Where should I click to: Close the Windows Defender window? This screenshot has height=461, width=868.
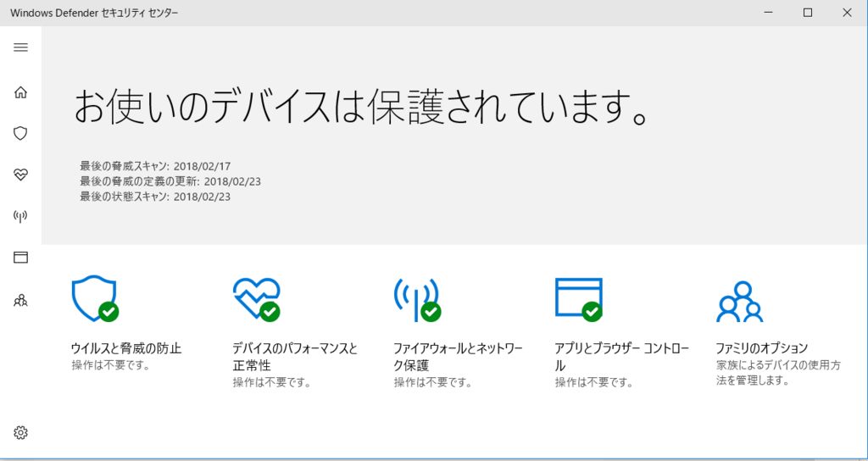(x=847, y=13)
